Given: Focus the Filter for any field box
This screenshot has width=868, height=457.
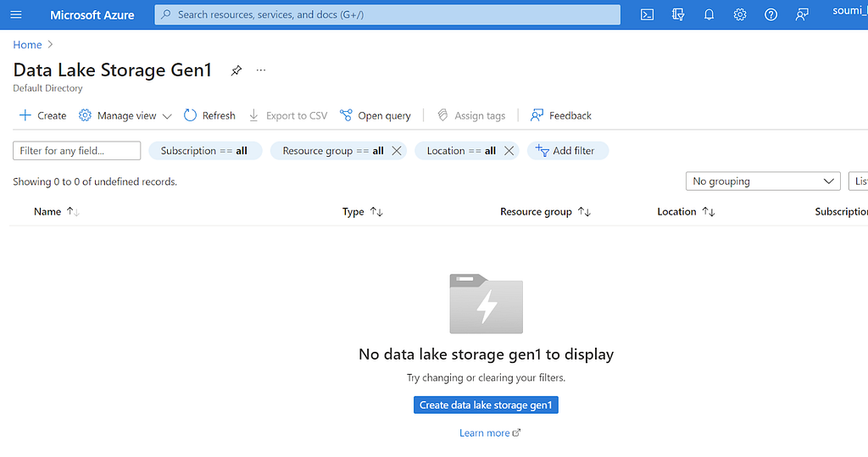Looking at the screenshot, I should [x=77, y=151].
